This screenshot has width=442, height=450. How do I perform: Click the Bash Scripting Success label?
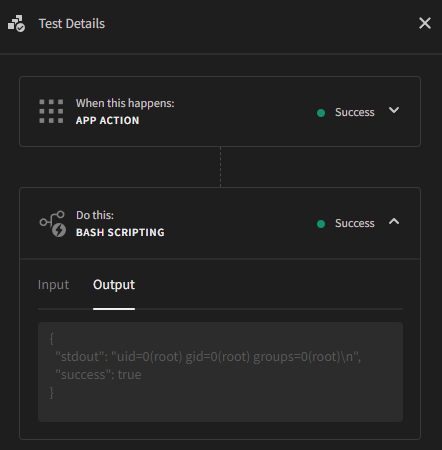pyautogui.click(x=355, y=223)
